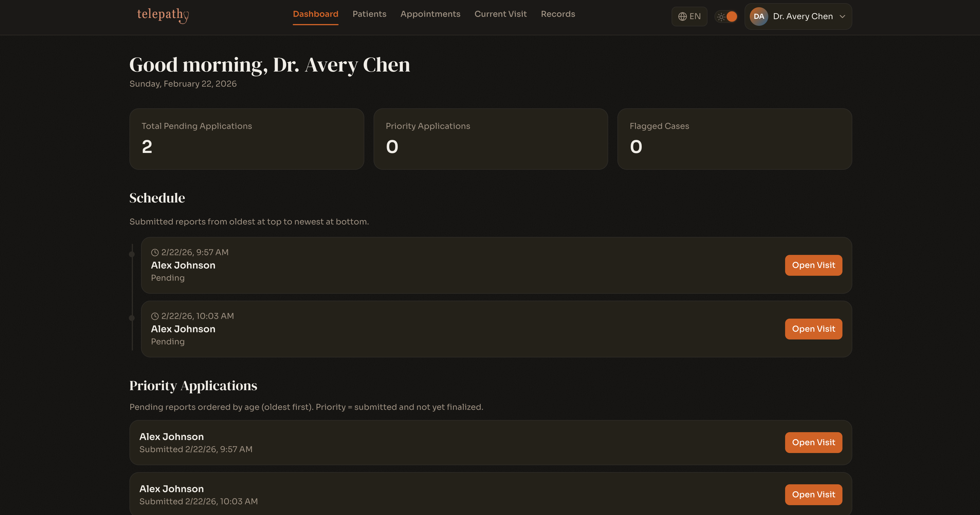Open Visit for 9:57 AM schedule entry

[813, 265]
